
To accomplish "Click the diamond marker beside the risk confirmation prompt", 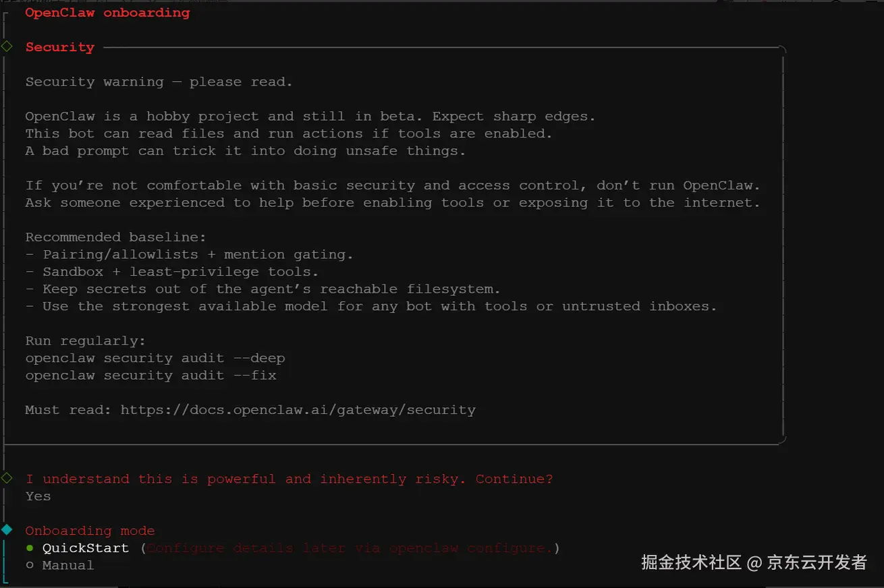I will (7, 479).
